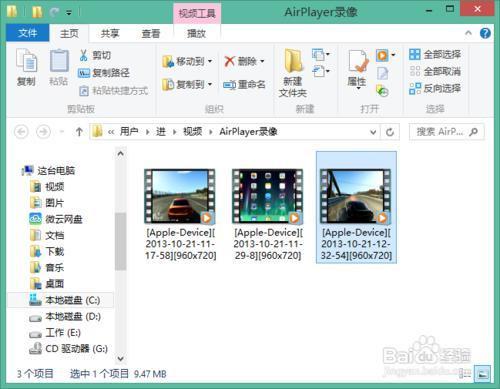Click the Cut (剪切) scissors icon

coord(84,55)
